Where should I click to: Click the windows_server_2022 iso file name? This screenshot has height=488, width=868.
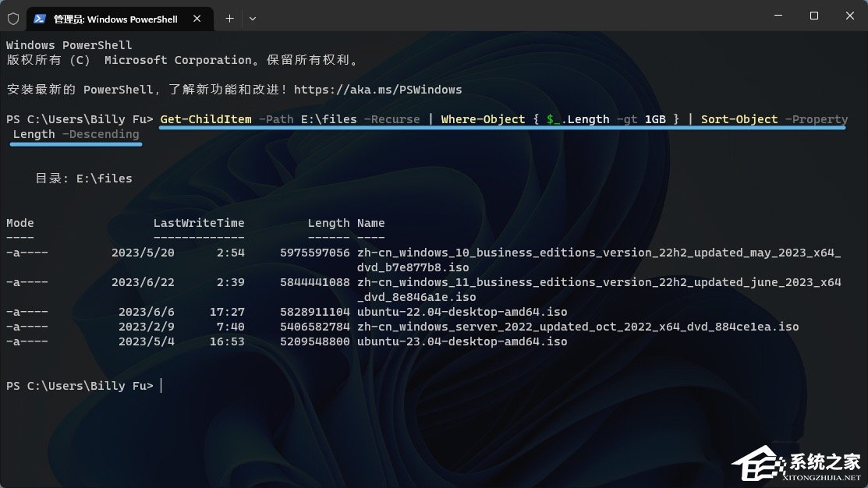point(578,327)
